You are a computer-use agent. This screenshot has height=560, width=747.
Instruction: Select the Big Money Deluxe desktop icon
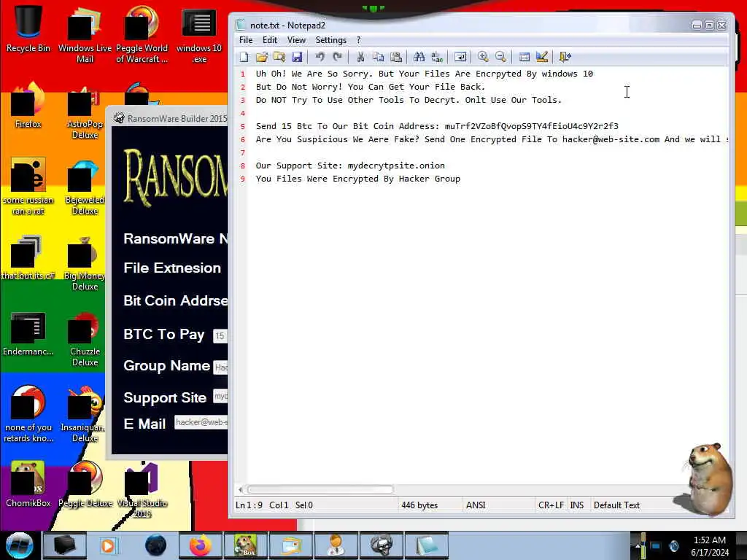pyautogui.click(x=85, y=263)
